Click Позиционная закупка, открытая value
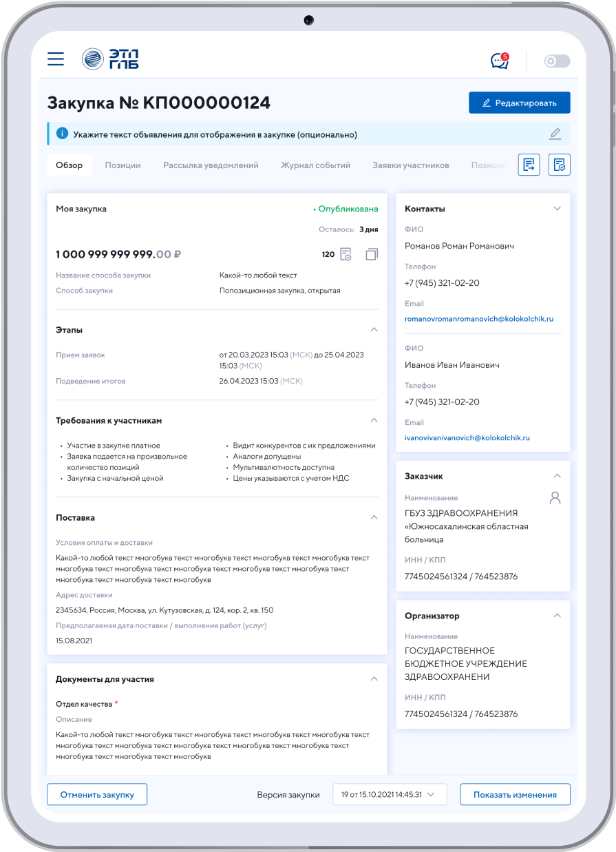The image size is (616, 852). coord(280,291)
